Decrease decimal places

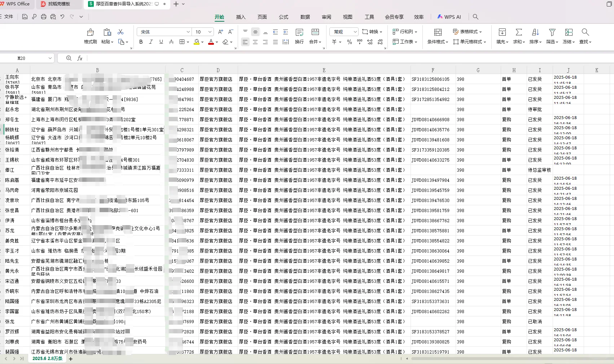coord(380,42)
